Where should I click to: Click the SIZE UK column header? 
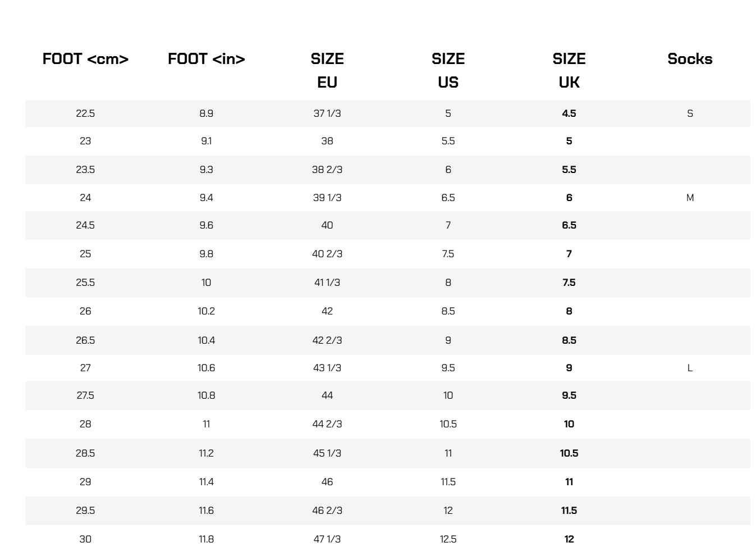click(x=569, y=70)
